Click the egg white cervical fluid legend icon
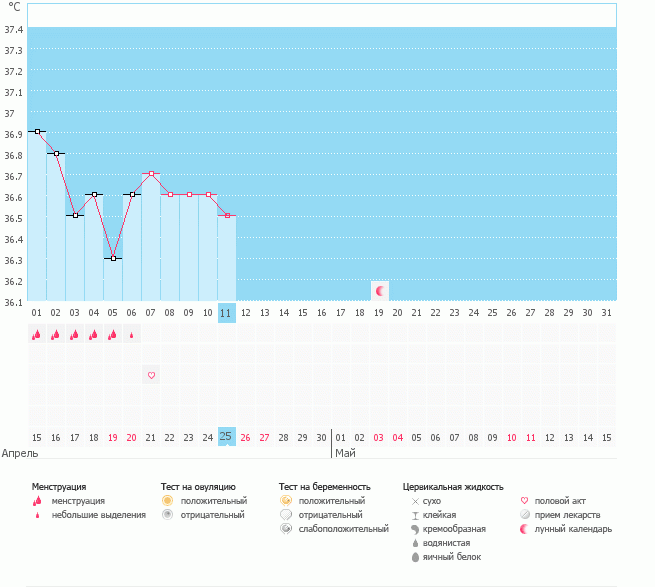This screenshot has width=655, height=587. tap(414, 556)
